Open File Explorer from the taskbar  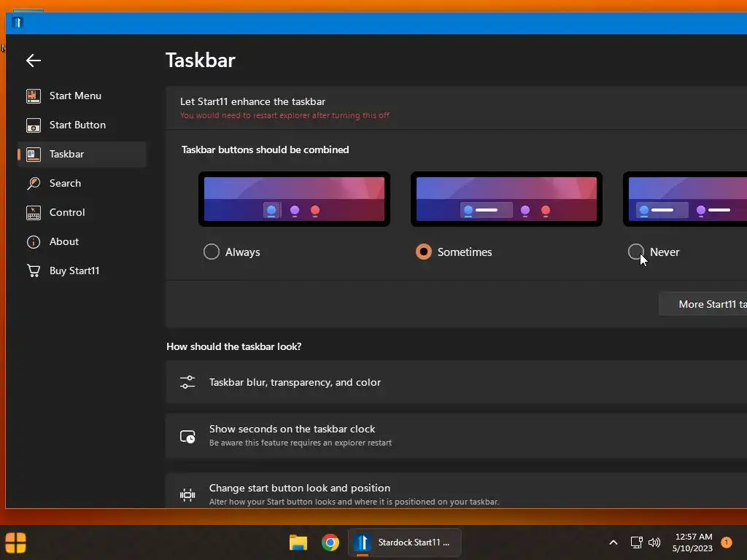(x=298, y=542)
